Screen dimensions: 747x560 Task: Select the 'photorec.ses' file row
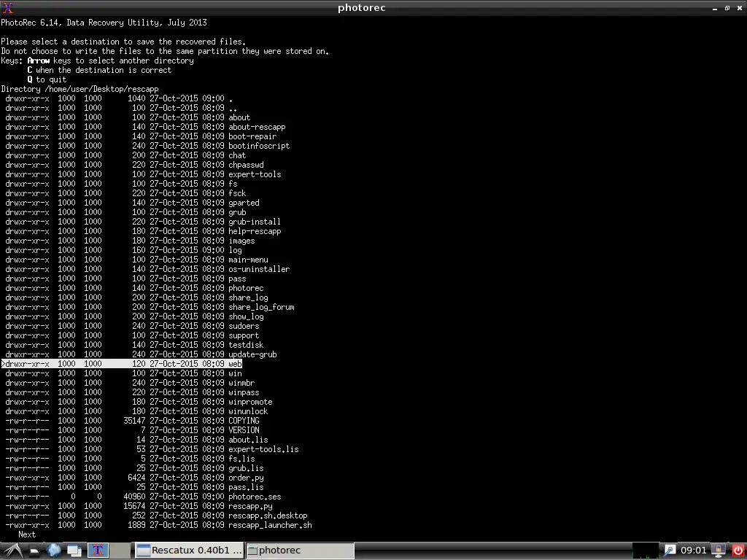143,497
